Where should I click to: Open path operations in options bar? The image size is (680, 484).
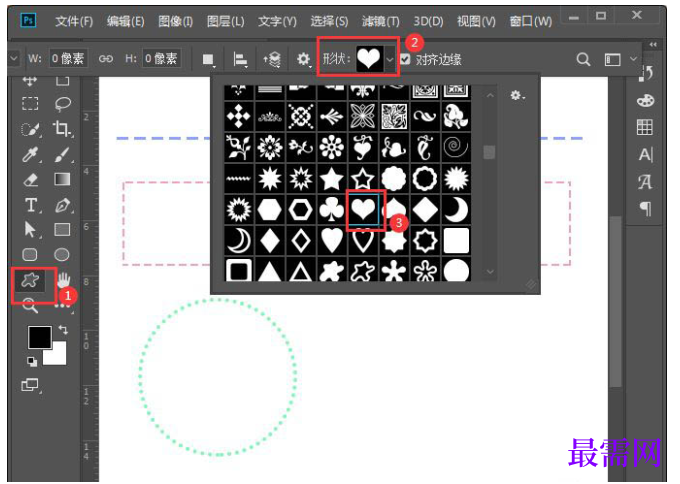(208, 59)
